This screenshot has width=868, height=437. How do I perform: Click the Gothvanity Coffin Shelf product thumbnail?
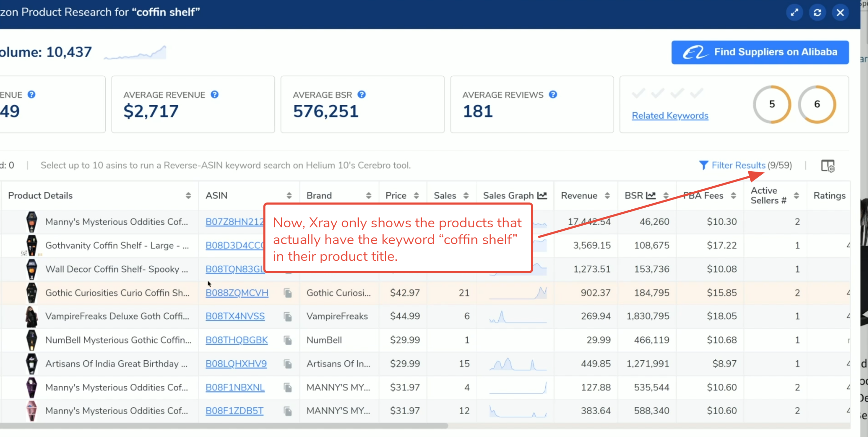click(x=32, y=245)
